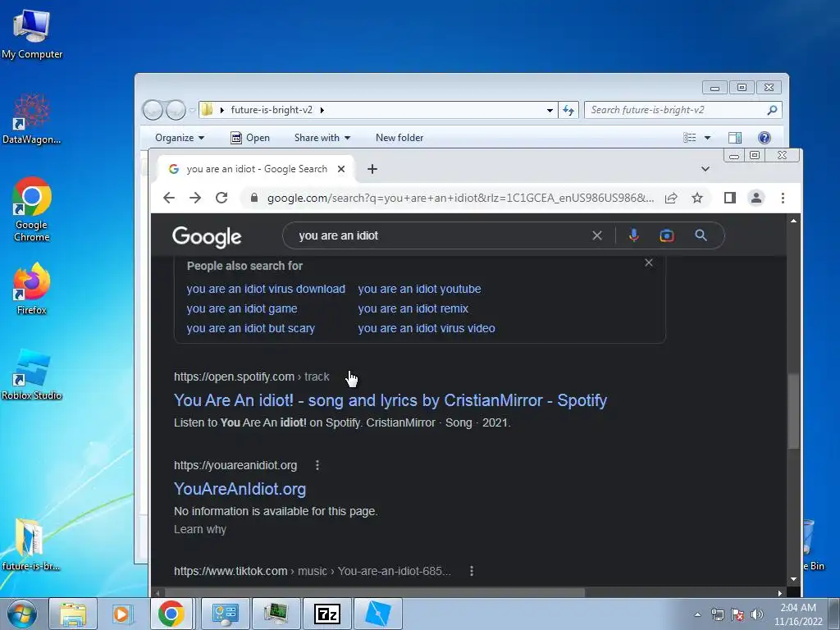Start voice search microphone

point(634,235)
